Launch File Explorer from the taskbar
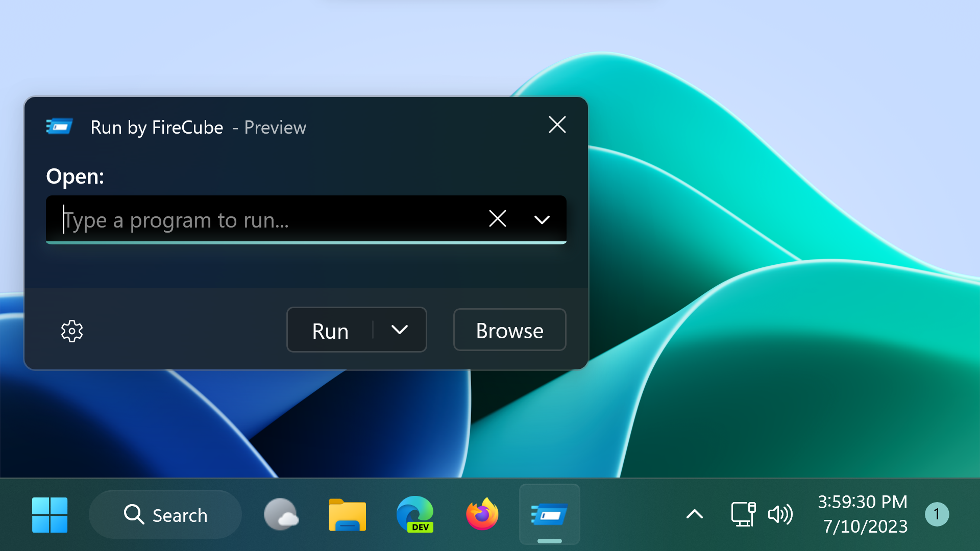Image resolution: width=980 pixels, height=551 pixels. click(348, 514)
